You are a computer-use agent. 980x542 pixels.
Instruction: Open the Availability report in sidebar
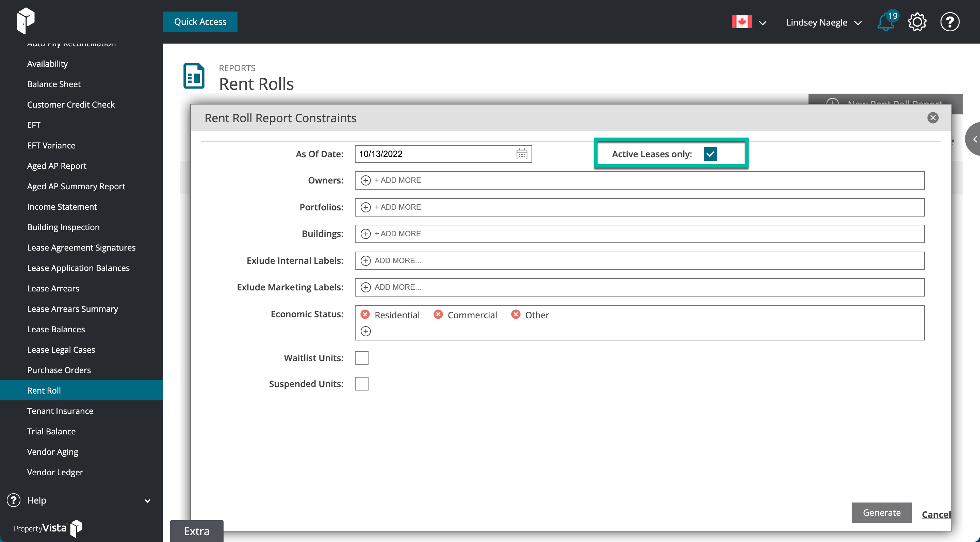tap(48, 64)
